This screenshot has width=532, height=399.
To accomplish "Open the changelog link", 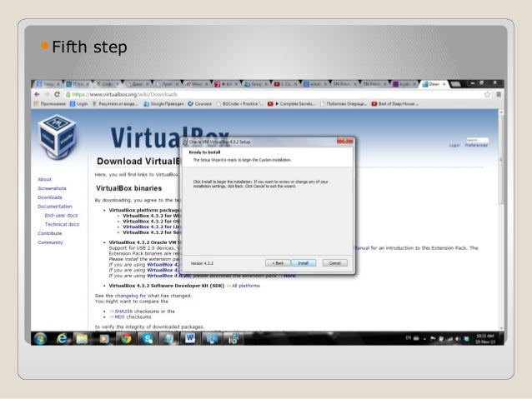I will [x=126, y=296].
